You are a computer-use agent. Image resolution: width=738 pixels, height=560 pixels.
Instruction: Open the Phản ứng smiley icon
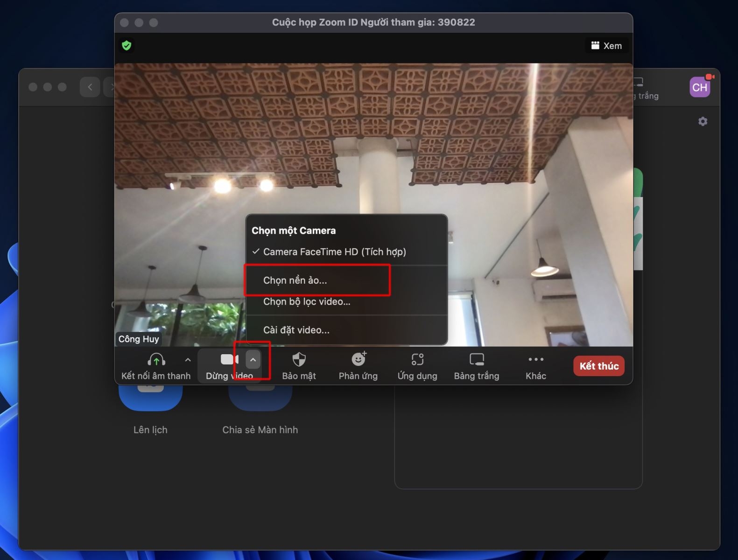point(358,359)
